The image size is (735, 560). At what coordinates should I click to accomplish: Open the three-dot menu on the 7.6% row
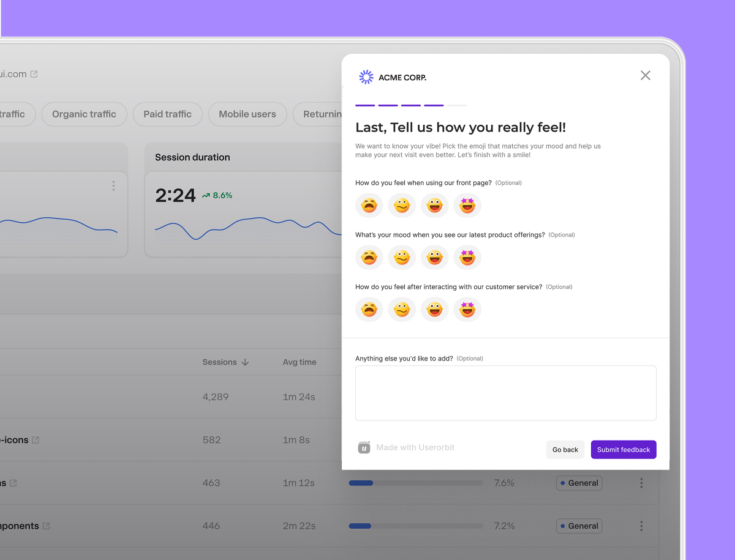point(641,483)
